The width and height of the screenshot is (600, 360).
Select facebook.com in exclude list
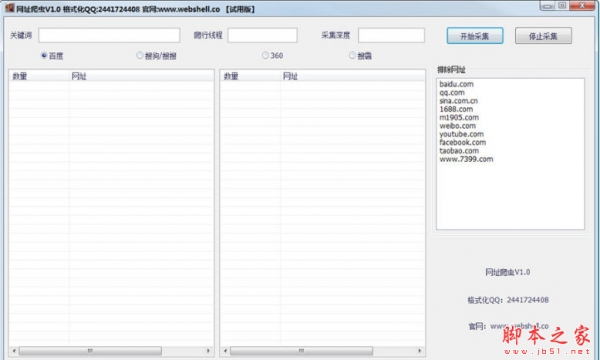click(463, 142)
